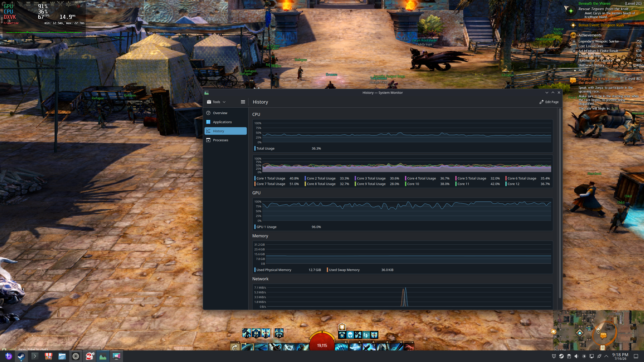Expand hidden system tray icons
The image size is (644, 362).
pyautogui.click(x=606, y=356)
